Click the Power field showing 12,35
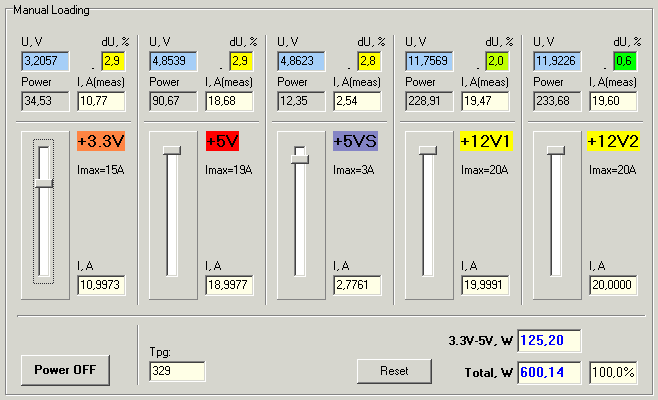The width and height of the screenshot is (658, 400). pos(301,102)
